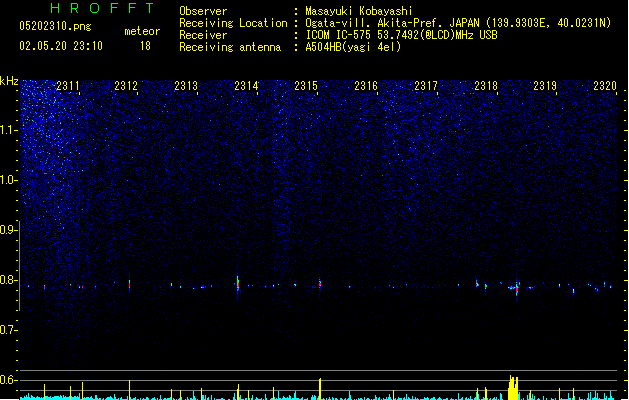Click the Receiving Location label
The width and height of the screenshot is (629, 400).
233,23
